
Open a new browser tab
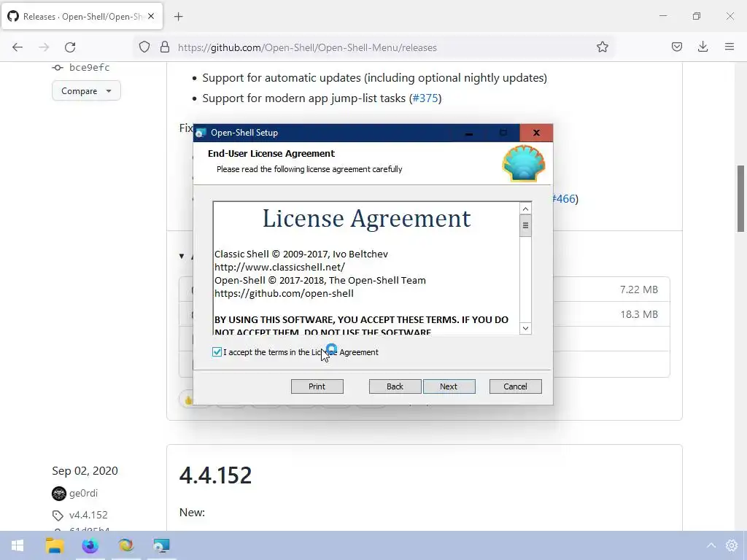tap(179, 17)
